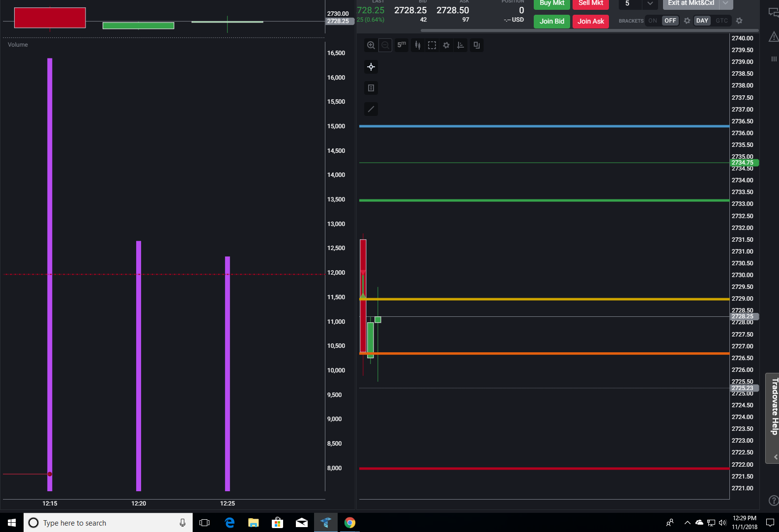This screenshot has height=532, width=779.
Task: Click the Type here to search box
Action: (x=108, y=523)
